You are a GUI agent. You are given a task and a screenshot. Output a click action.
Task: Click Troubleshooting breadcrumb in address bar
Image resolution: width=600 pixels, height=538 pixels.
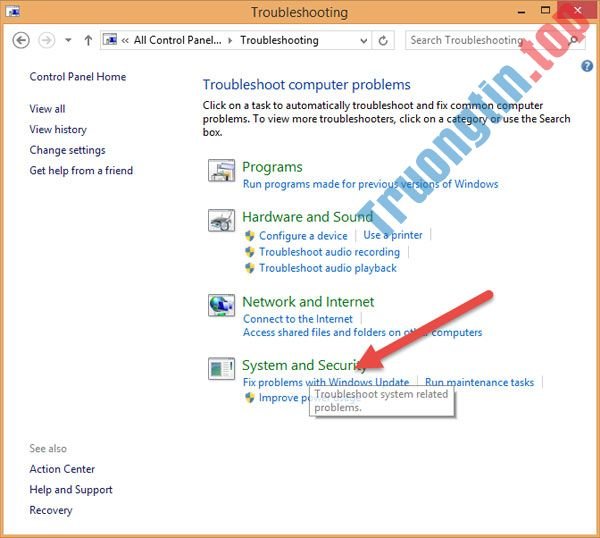click(279, 40)
